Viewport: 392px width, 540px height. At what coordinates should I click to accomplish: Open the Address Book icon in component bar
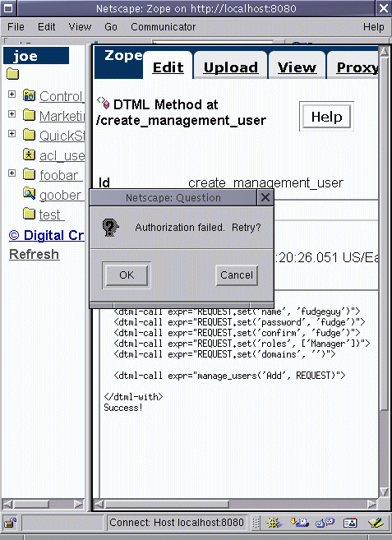pos(350,523)
